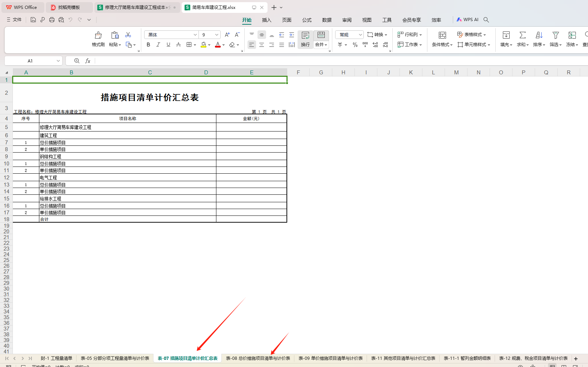The height and width of the screenshot is (367, 588).
Task: Open the number format 常规 dropdown
Action: pos(360,35)
